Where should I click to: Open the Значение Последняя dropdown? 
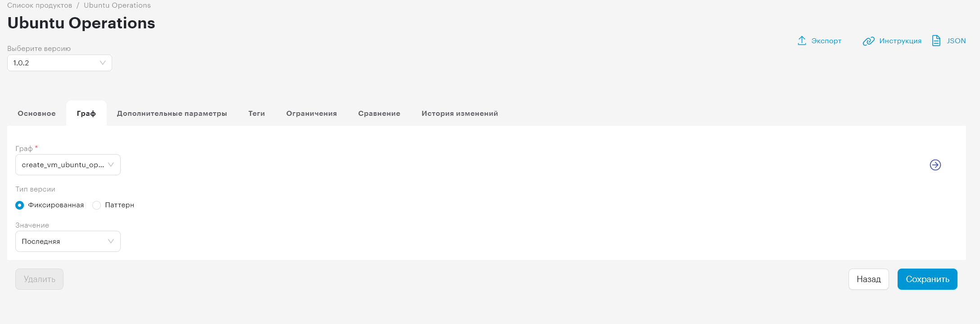coord(68,242)
